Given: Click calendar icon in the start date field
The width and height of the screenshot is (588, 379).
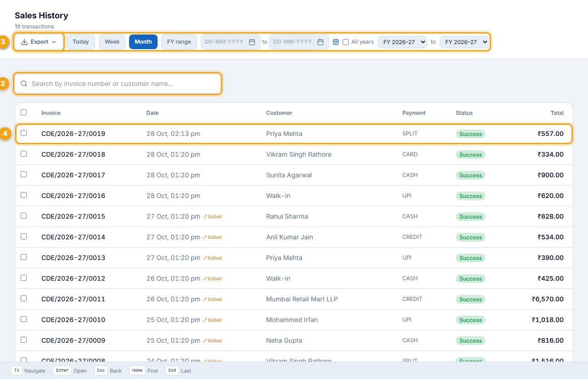Looking at the screenshot, I should [x=252, y=42].
